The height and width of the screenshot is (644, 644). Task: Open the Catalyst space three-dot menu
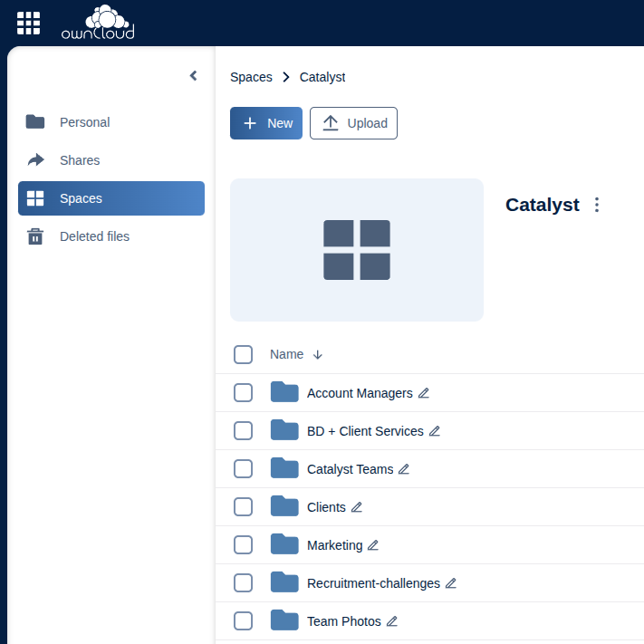pyautogui.click(x=596, y=205)
